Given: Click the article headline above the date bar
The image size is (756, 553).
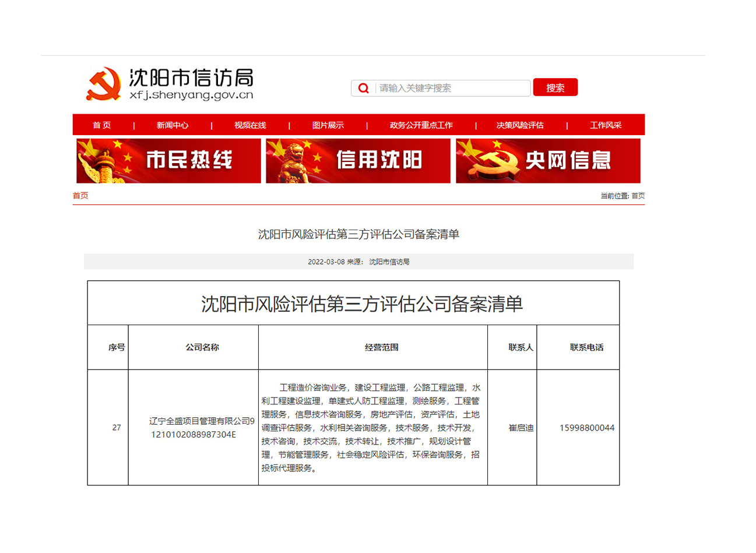Looking at the screenshot, I should click(x=358, y=234).
